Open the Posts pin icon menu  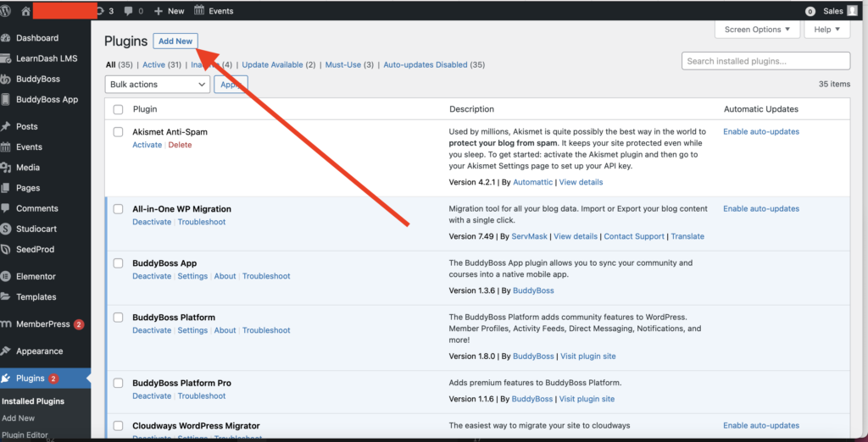pos(6,126)
